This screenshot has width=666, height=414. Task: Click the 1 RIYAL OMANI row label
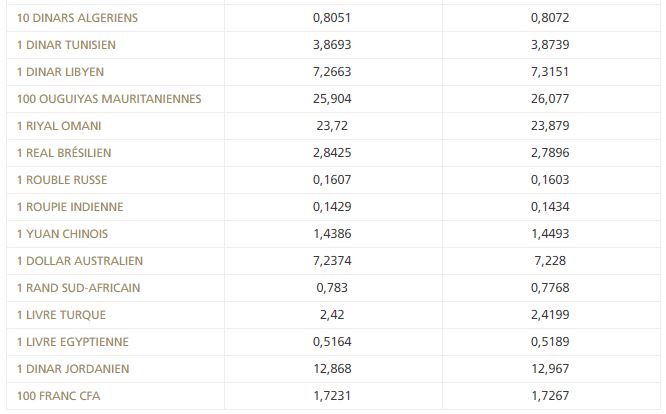click(x=59, y=126)
